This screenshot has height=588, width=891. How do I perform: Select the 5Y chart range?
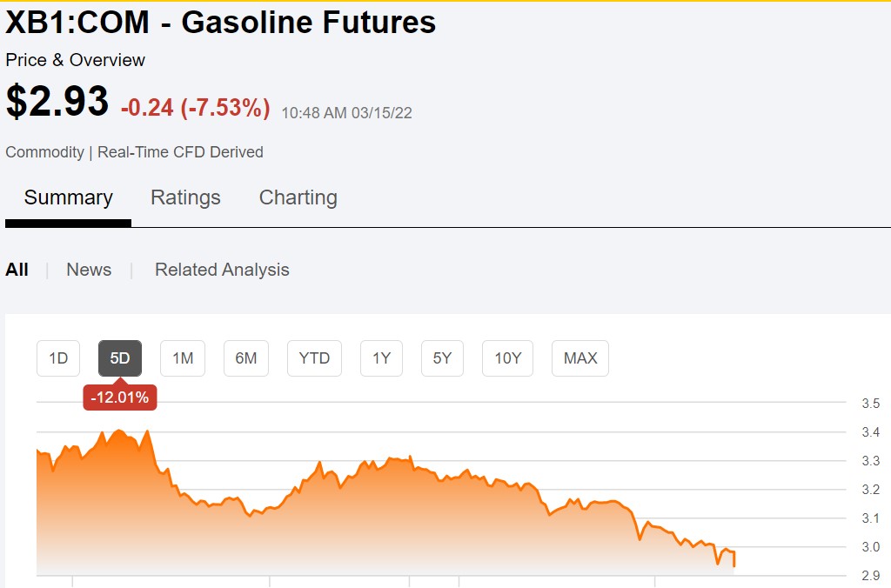tap(442, 358)
